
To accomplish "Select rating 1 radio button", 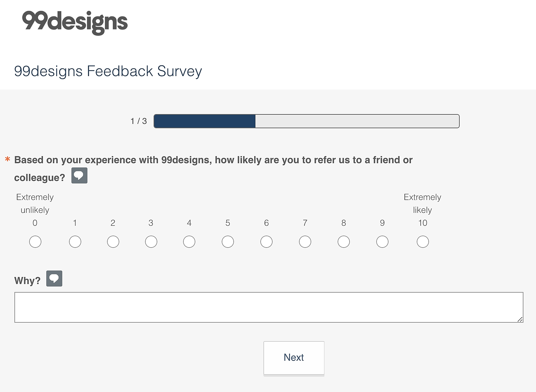I will coord(75,242).
